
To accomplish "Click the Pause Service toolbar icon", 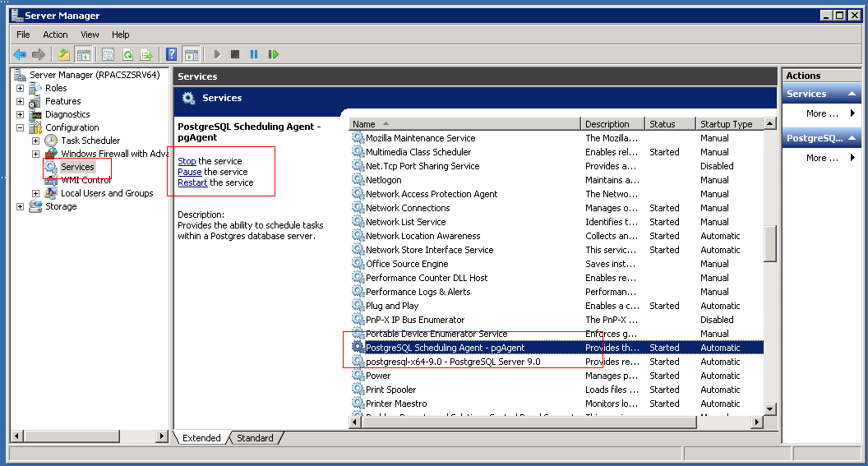I will [253, 54].
